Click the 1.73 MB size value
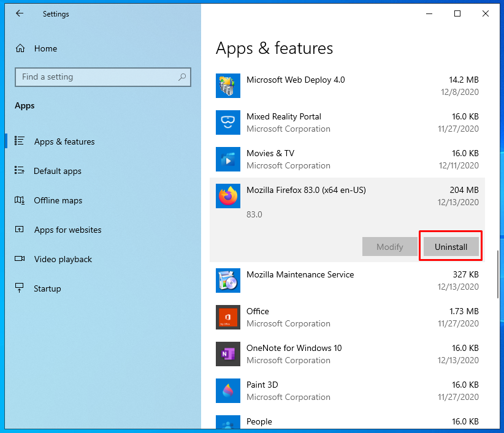Viewport: 504px width, 433px height. coord(464,311)
